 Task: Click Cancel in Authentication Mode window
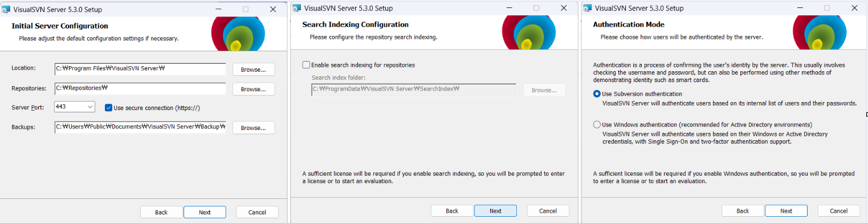(839, 211)
